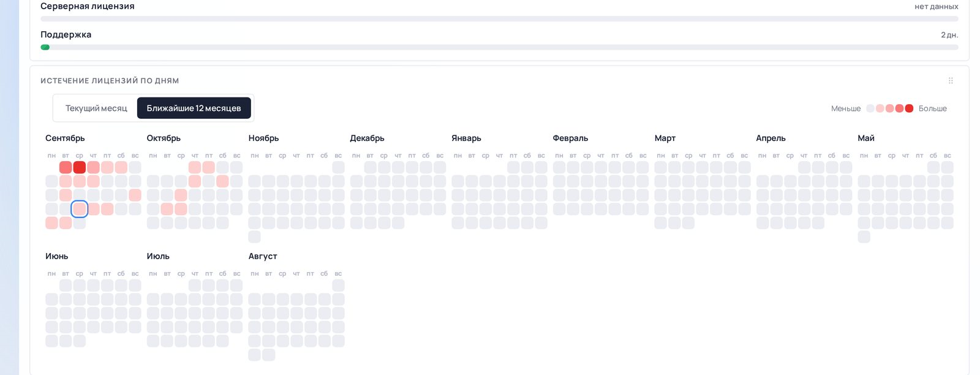Click the Февраль month label
This screenshot has width=980, height=375.
(x=570, y=138)
